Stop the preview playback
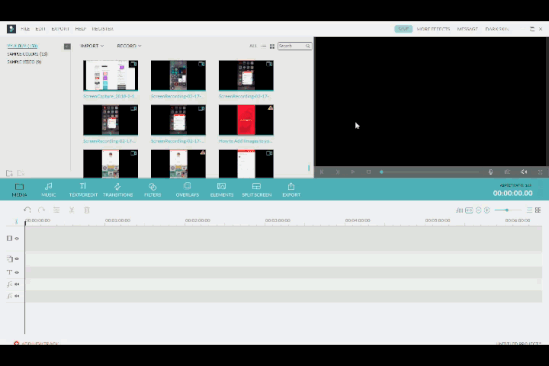The image size is (549, 366). [368, 172]
